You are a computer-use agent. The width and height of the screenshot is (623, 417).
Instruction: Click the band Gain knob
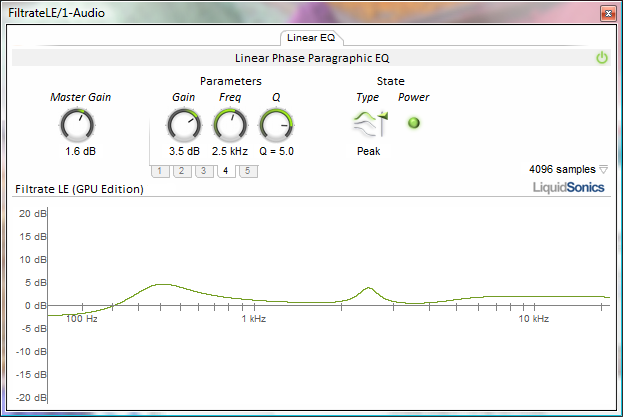tap(184, 124)
